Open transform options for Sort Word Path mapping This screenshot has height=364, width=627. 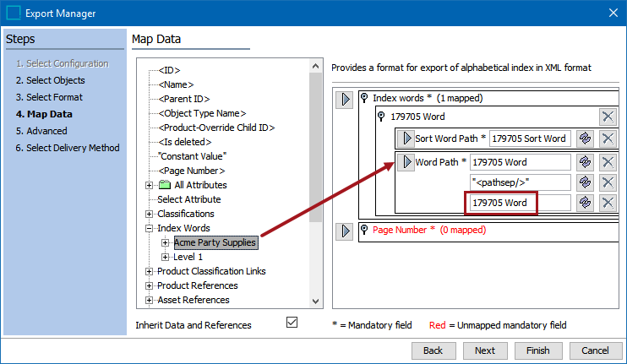(584, 139)
